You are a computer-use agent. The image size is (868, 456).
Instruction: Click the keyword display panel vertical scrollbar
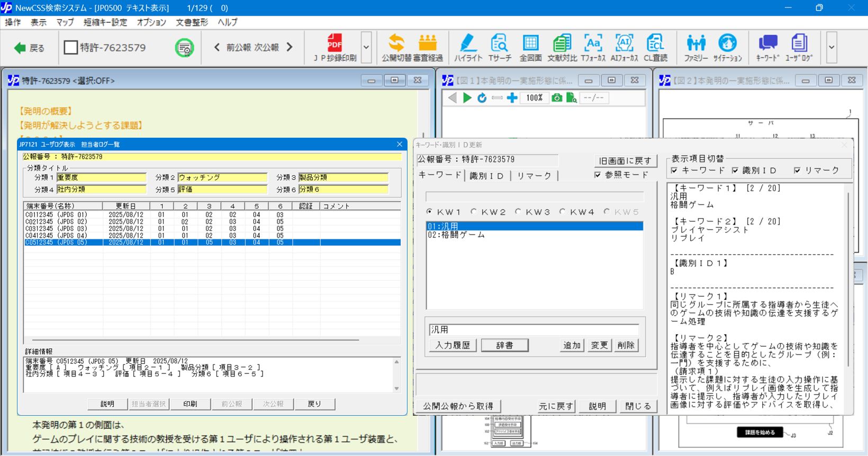[848, 279]
